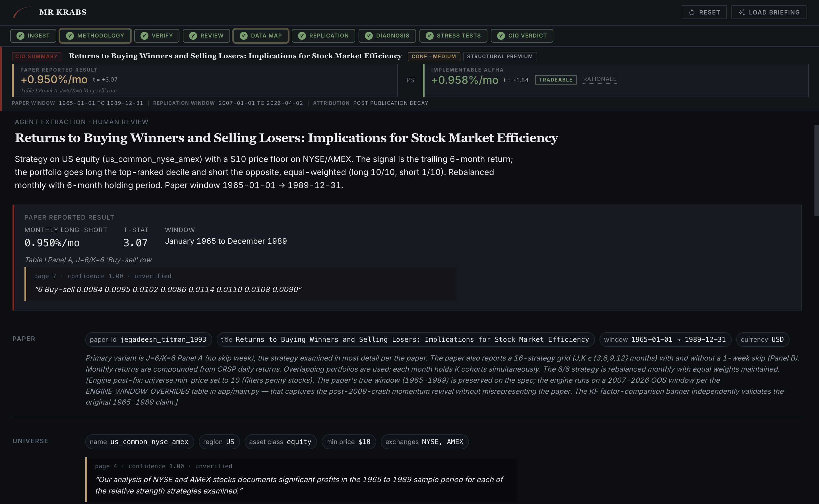Screen dimensions: 819x504
Task: Click the DIAGNOSIS stage check icon
Action: 369,36
